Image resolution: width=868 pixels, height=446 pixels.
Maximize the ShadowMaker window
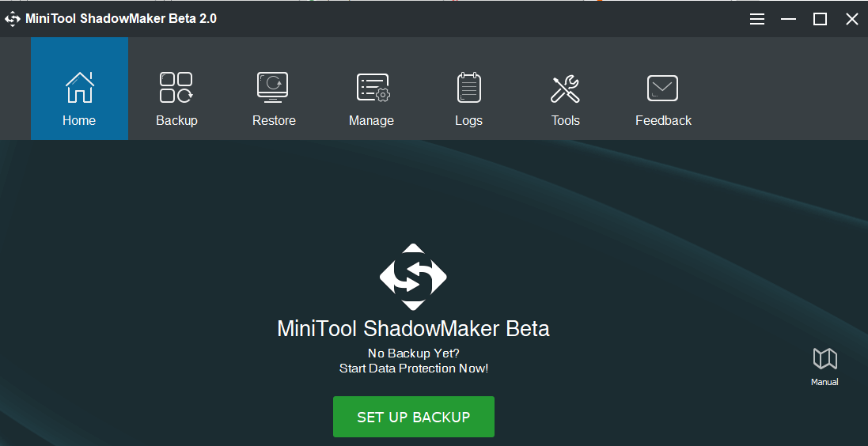click(820, 19)
